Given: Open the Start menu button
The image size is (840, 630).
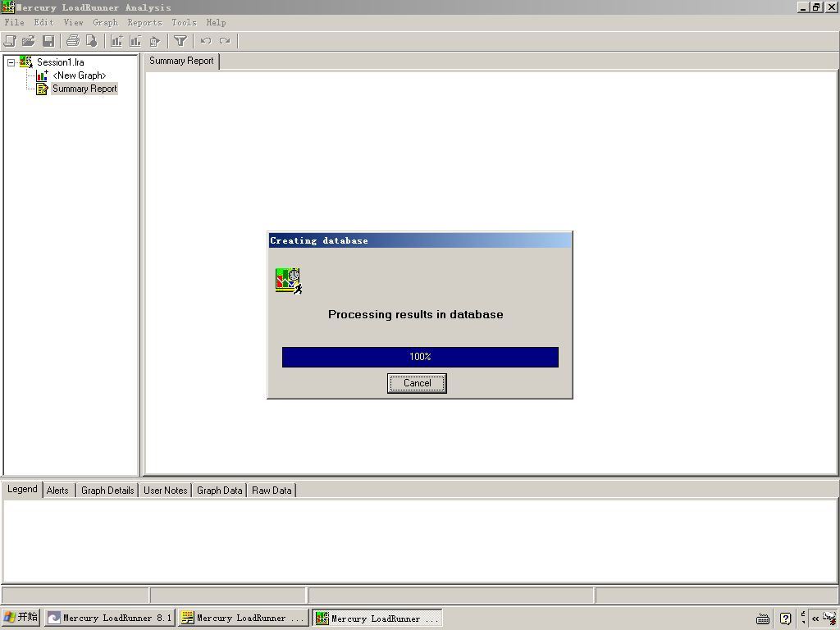Looking at the screenshot, I should pyautogui.click(x=21, y=618).
